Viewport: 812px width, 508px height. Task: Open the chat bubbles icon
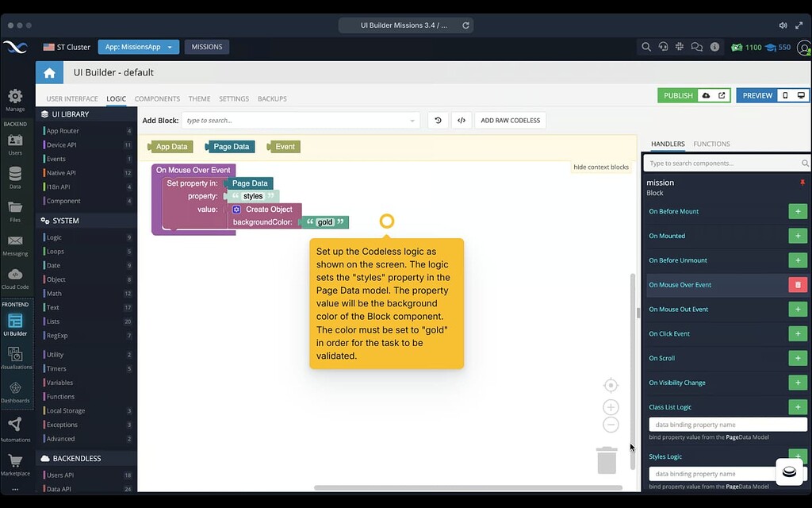click(696, 47)
